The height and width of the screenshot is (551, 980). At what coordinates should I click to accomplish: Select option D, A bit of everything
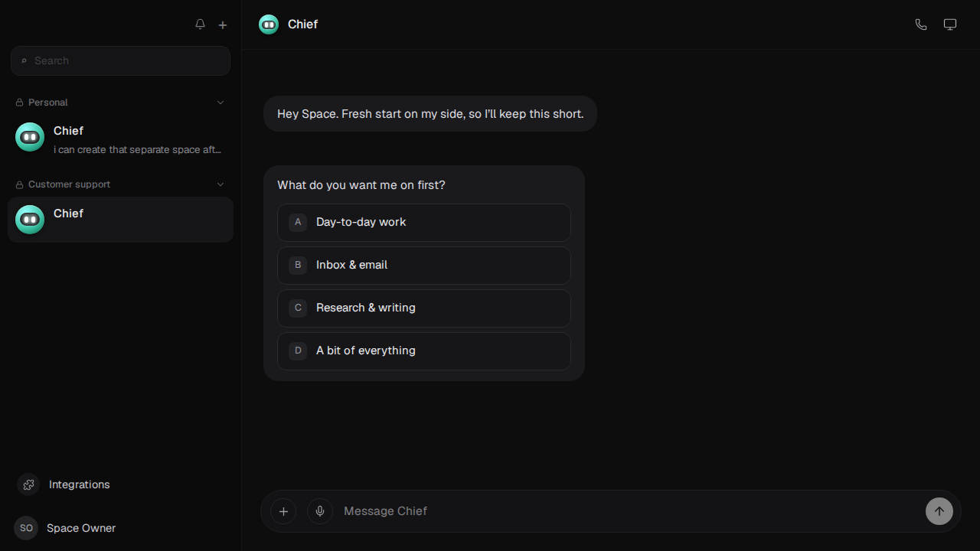pos(424,350)
